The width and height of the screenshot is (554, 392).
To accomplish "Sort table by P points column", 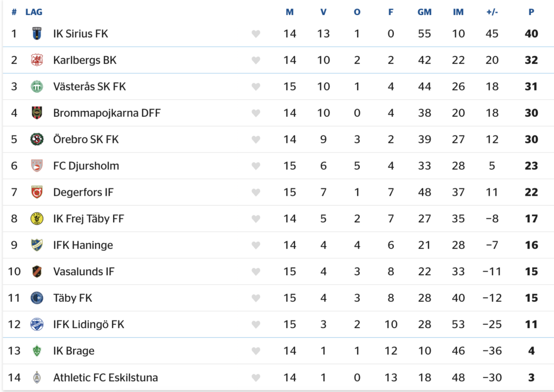I will (531, 12).
